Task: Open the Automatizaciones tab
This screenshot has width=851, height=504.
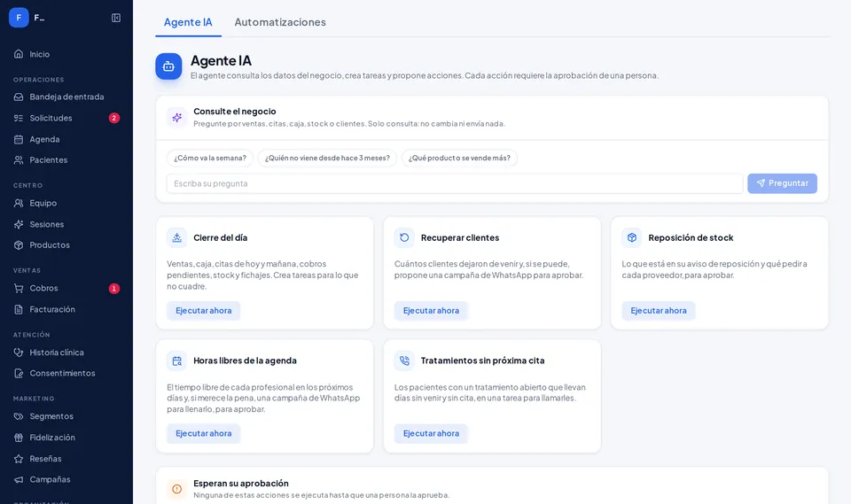Action: [280, 22]
